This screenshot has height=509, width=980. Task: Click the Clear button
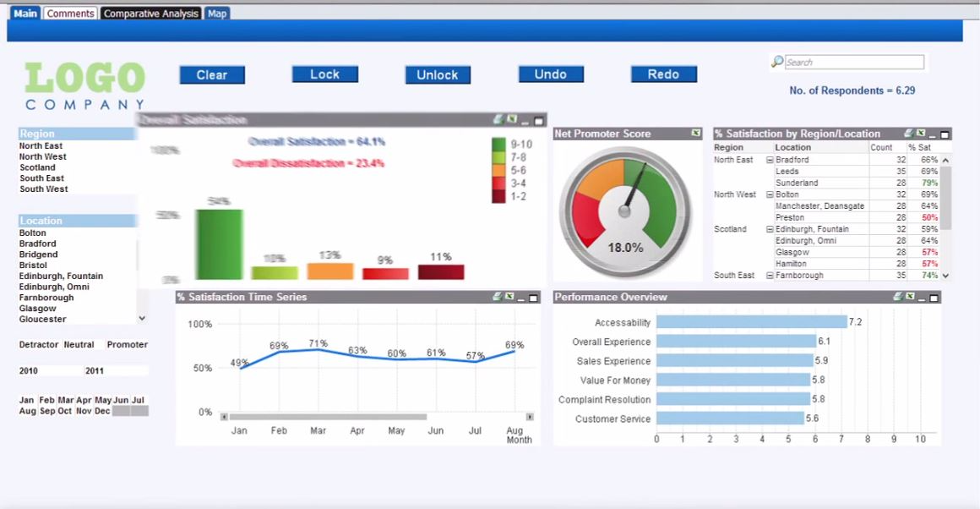click(211, 74)
